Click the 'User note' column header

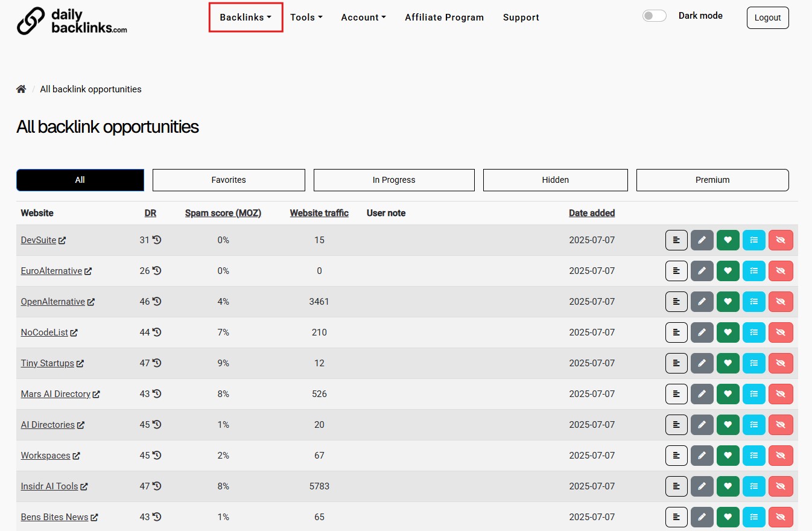[x=386, y=213]
